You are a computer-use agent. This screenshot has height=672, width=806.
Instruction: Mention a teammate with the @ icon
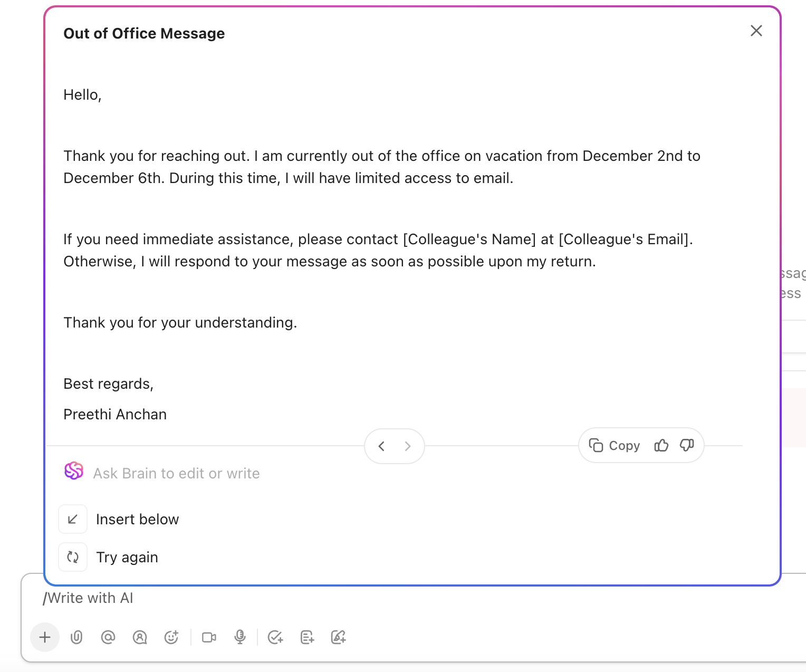pyautogui.click(x=108, y=637)
